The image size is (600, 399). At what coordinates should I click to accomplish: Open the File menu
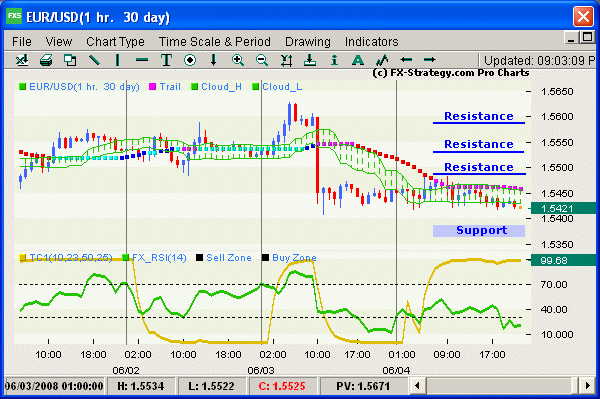click(x=22, y=41)
